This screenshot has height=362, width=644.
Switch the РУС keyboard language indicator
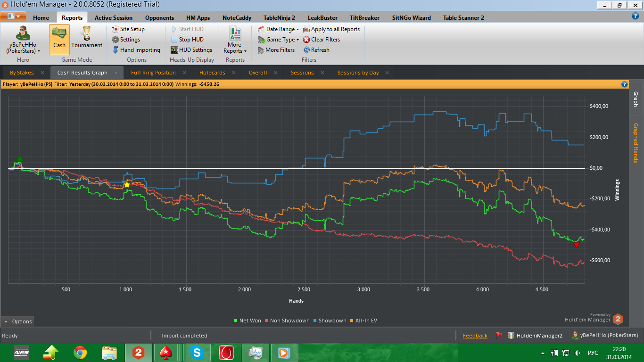point(593,353)
